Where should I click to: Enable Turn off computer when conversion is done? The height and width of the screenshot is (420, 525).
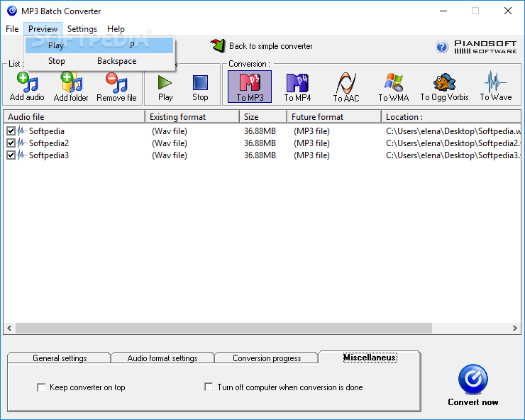click(x=209, y=387)
